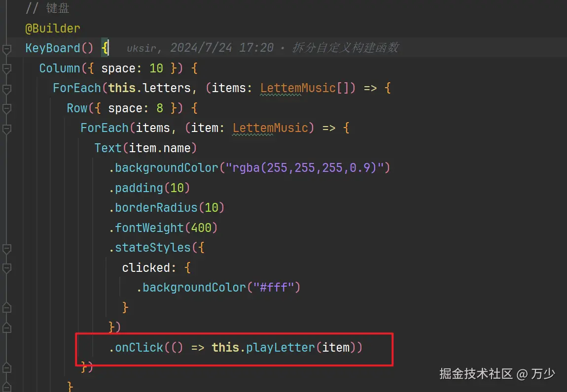Viewport: 567px width, 392px height.
Task: Click the value 10 in space: 10
Action: [156, 68]
